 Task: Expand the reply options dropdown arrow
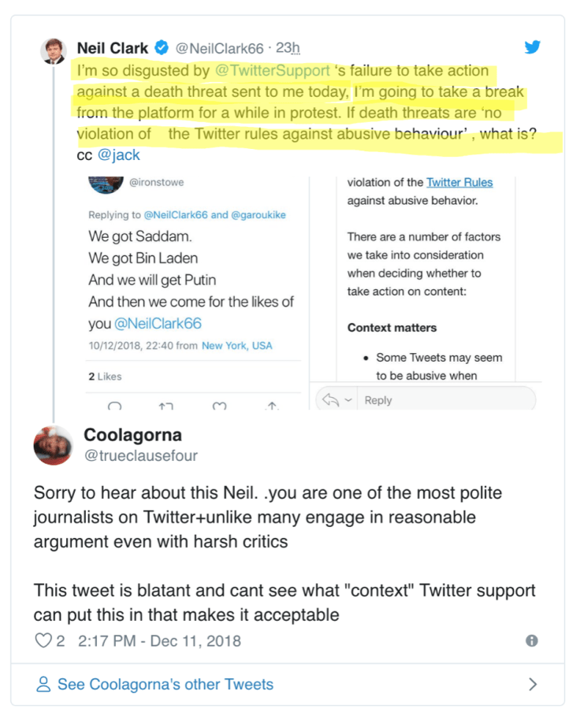click(x=346, y=400)
